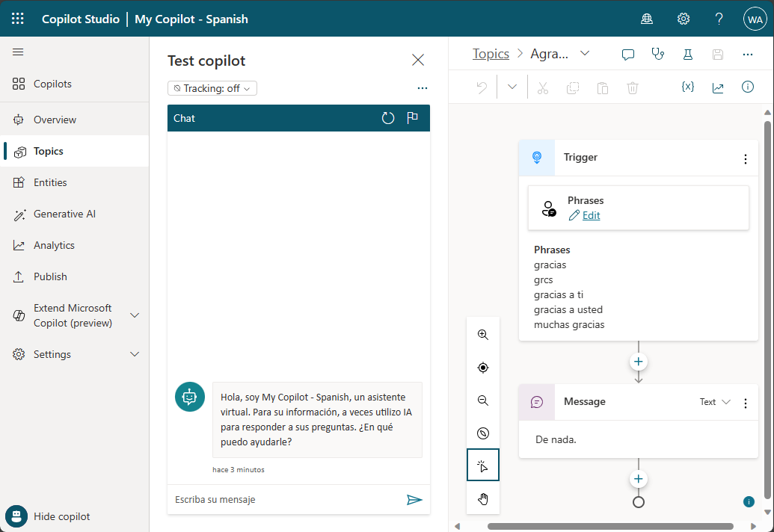Click the Copy icon in toolbar
Screen dimensions: 774x532
573,87
